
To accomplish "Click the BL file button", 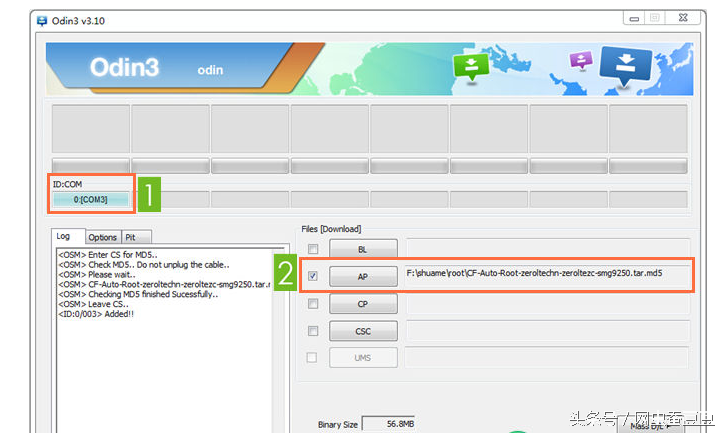I will tap(363, 249).
